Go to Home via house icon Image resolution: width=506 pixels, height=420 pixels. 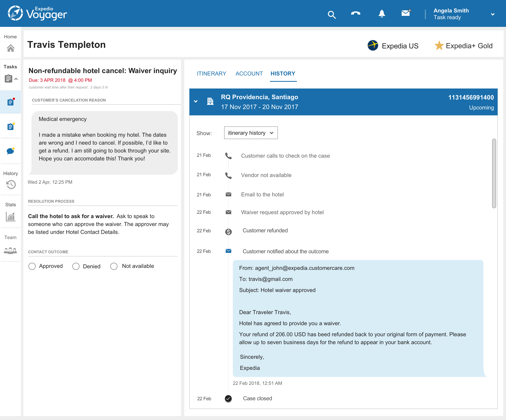[10, 48]
